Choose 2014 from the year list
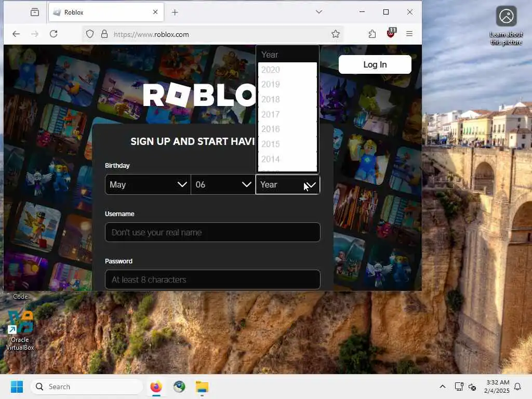532x399 pixels. click(287, 159)
